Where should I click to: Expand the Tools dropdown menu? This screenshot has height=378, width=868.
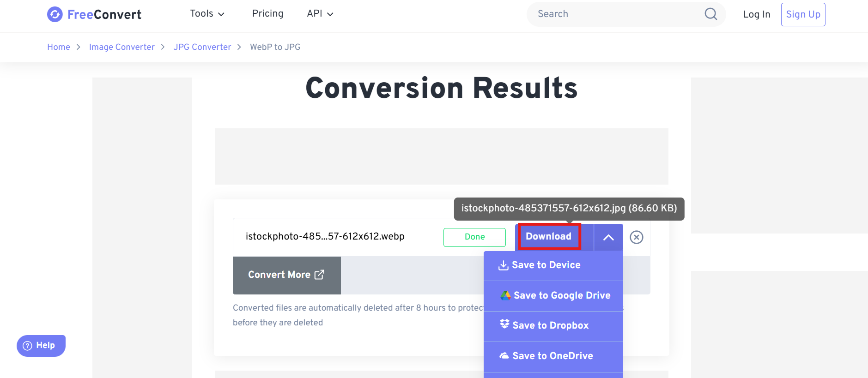[207, 14]
